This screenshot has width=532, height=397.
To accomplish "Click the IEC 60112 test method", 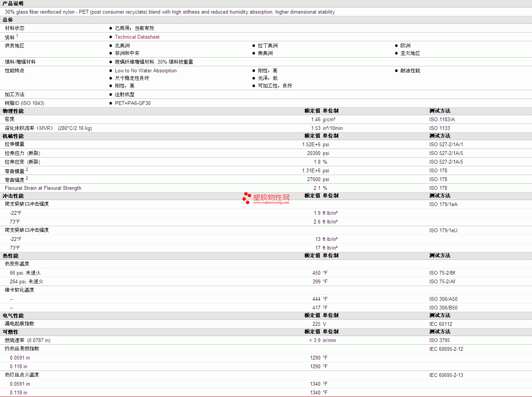I will (440, 324).
